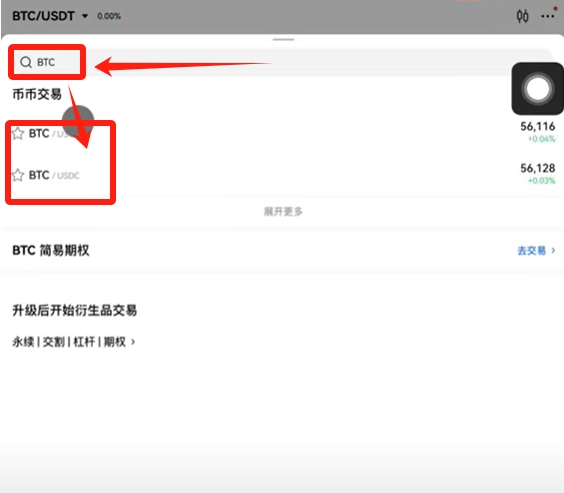Image resolution: width=564 pixels, height=493 pixels.
Task: Favorite BTC/USDC with the star
Action: coord(18,175)
